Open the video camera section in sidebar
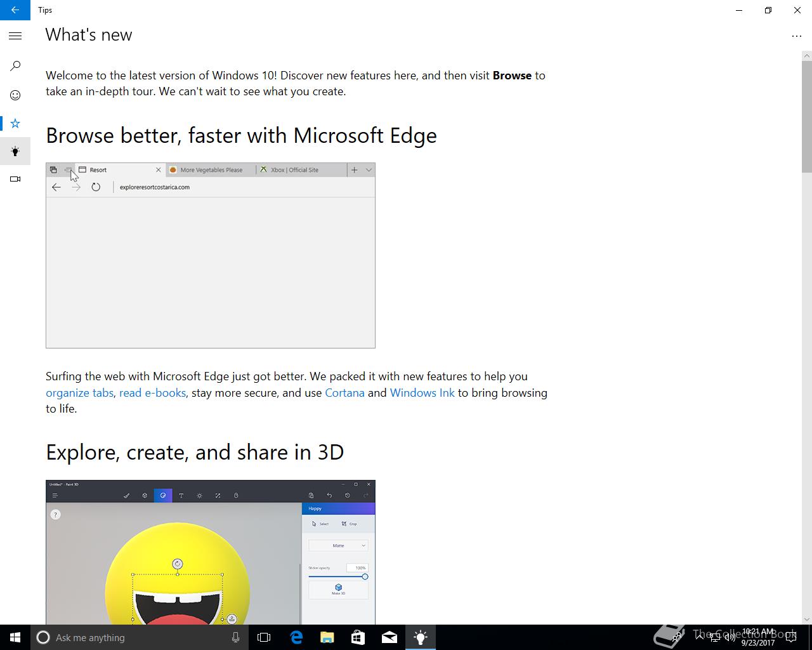 [x=15, y=179]
